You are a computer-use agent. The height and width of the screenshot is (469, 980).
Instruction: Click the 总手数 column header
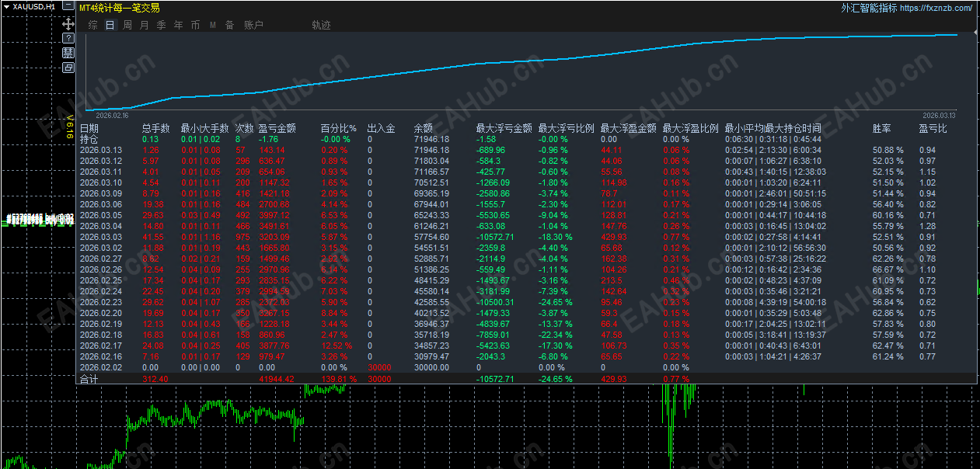[156, 128]
